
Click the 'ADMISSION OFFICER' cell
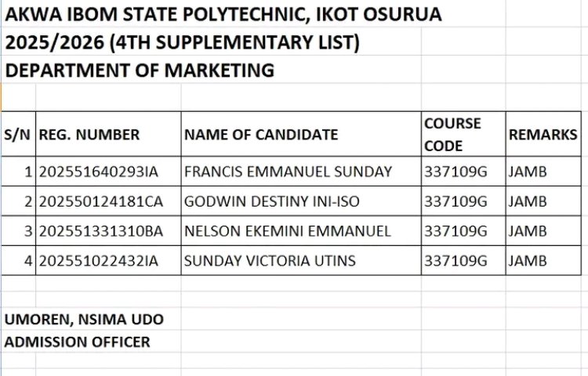[77, 342]
